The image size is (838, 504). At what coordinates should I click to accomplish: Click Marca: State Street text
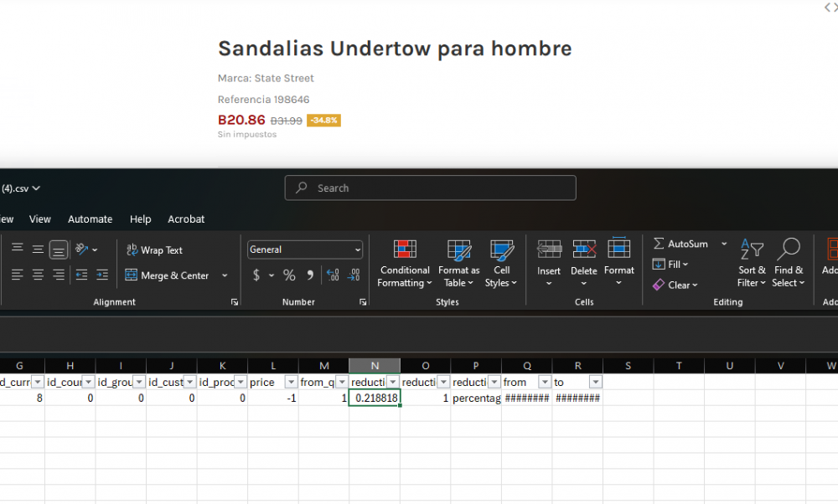[x=266, y=79]
